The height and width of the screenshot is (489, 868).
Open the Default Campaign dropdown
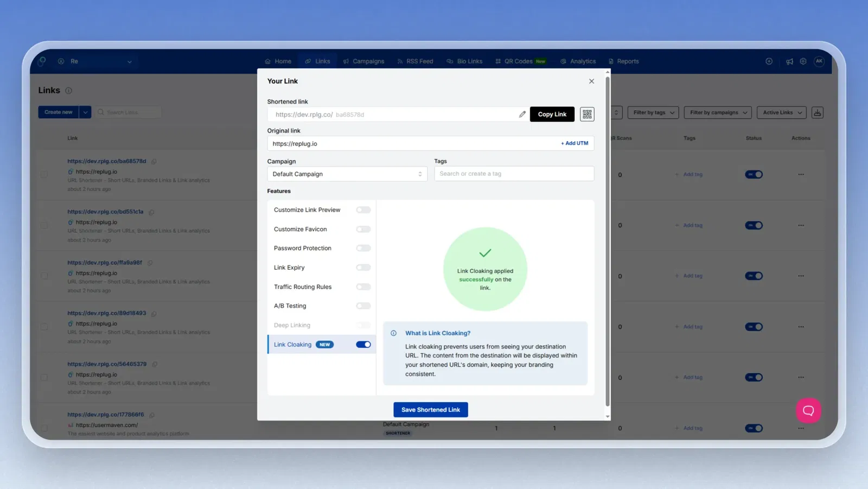(347, 174)
